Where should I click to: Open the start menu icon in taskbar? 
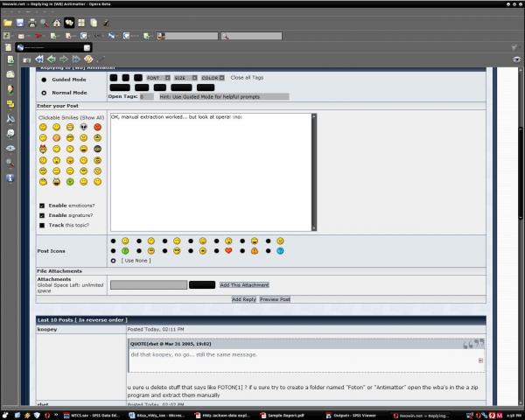[5, 416]
